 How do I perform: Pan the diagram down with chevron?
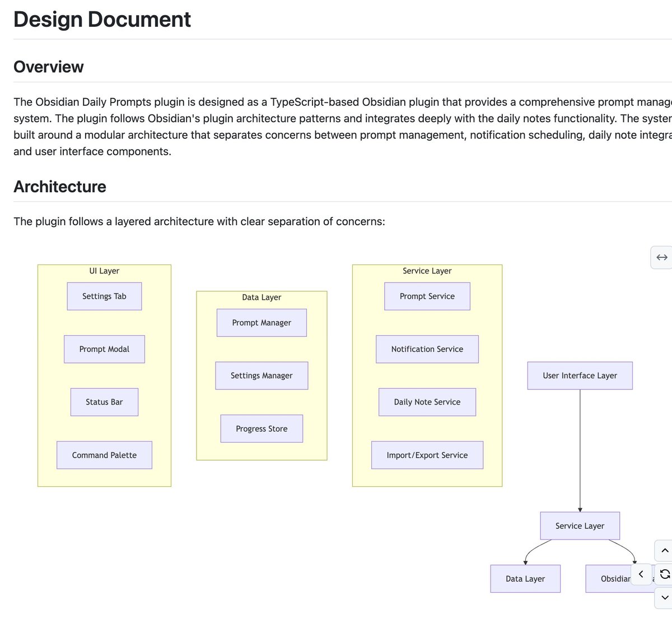point(664,598)
